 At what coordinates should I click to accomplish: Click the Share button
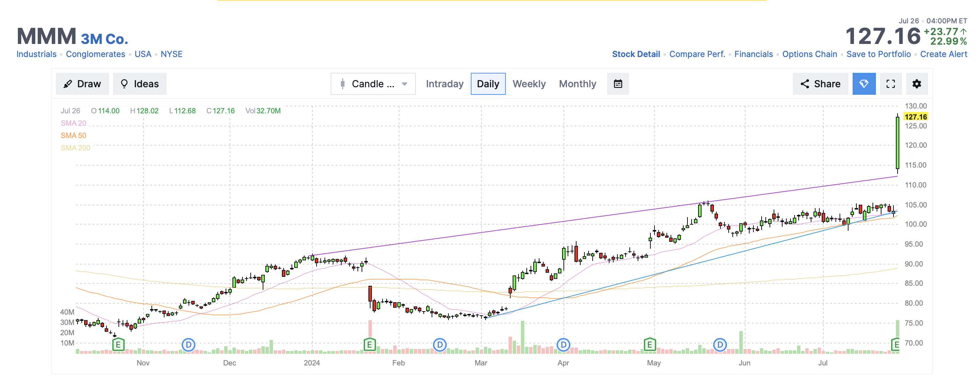(x=820, y=84)
